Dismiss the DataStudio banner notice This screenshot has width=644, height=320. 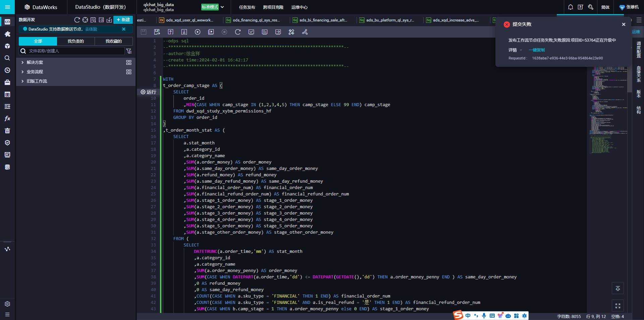point(124,29)
